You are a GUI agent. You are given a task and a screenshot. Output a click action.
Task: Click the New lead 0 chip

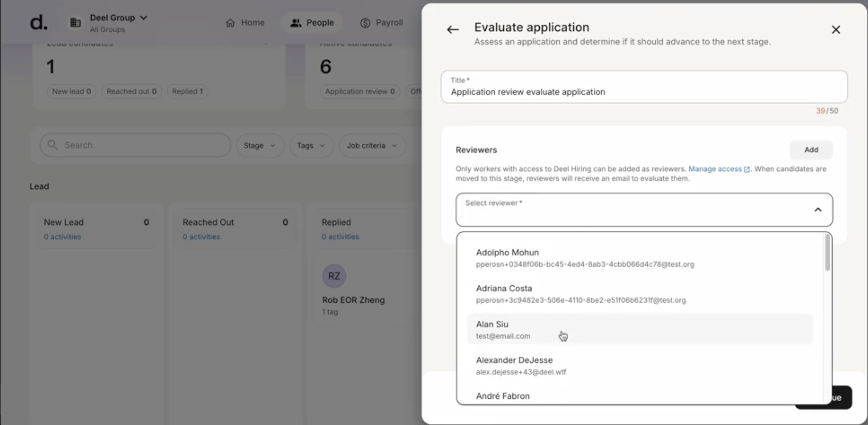click(71, 91)
